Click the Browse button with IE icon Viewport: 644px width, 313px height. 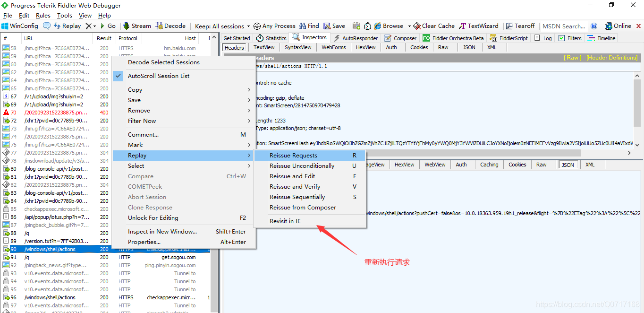[x=389, y=26]
